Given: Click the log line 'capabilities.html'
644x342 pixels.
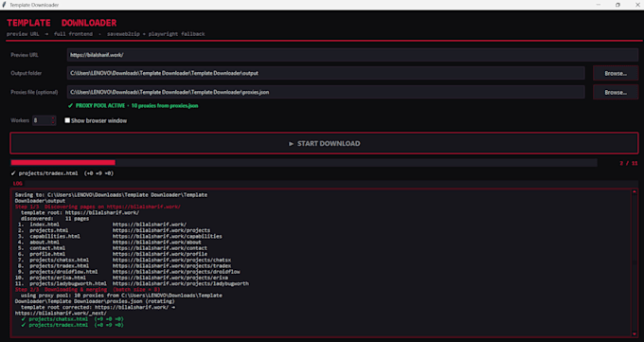Looking at the screenshot, I should click(x=55, y=236).
